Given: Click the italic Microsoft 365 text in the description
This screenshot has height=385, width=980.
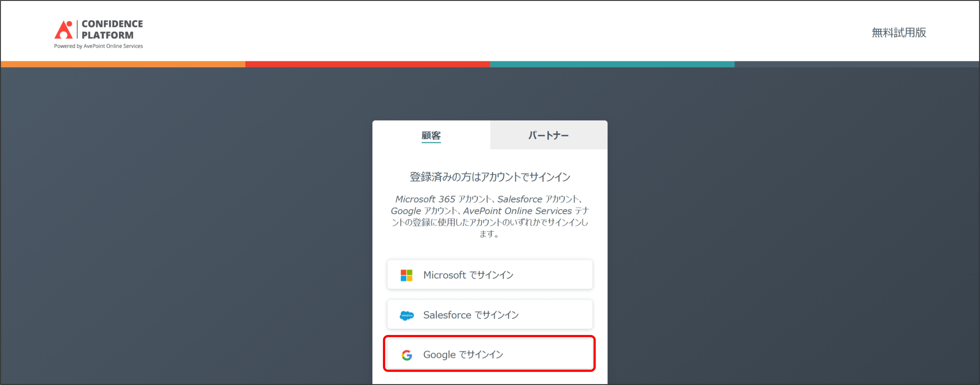Looking at the screenshot, I should pyautogui.click(x=425, y=199).
